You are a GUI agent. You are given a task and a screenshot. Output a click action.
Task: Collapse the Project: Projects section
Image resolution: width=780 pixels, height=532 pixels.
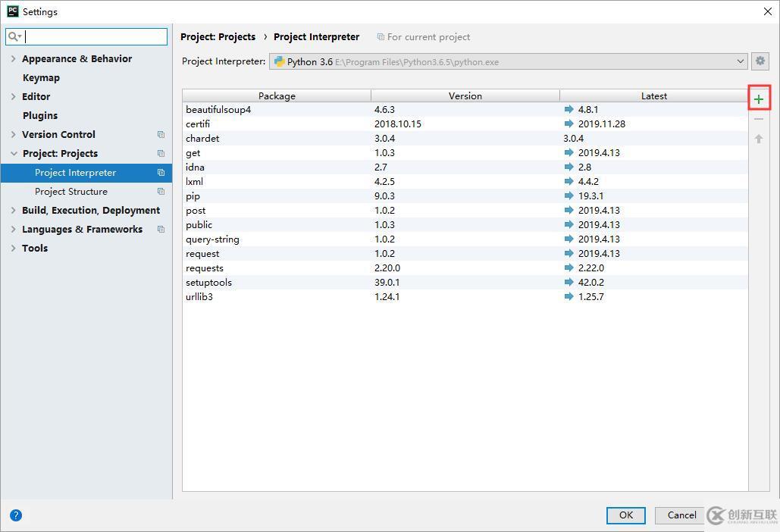pos(13,153)
